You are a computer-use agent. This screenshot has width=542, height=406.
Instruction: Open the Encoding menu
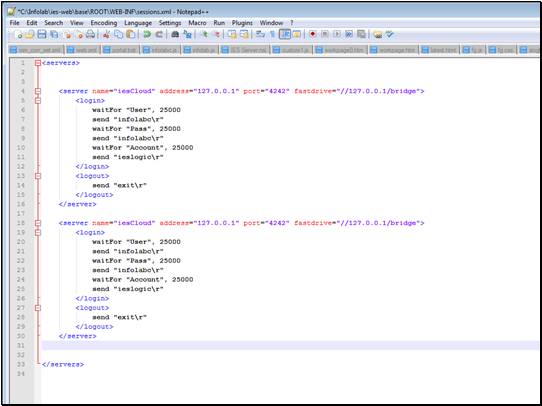(x=104, y=23)
